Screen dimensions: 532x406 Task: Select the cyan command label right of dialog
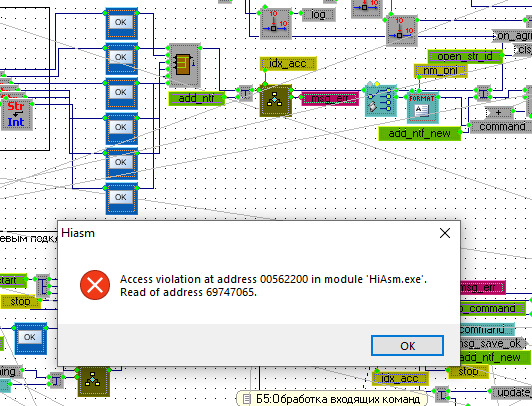click(487, 329)
